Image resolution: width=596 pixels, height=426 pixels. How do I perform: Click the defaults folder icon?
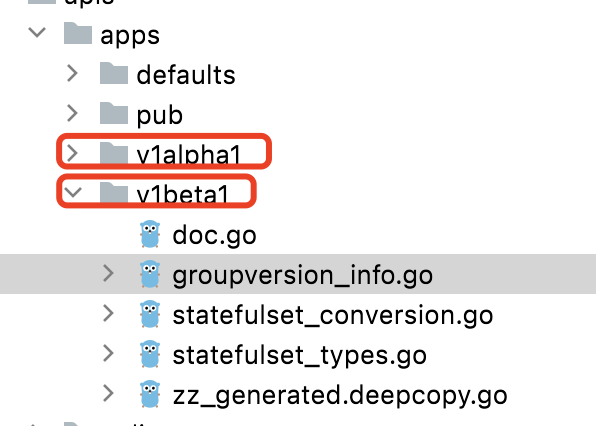[114, 73]
